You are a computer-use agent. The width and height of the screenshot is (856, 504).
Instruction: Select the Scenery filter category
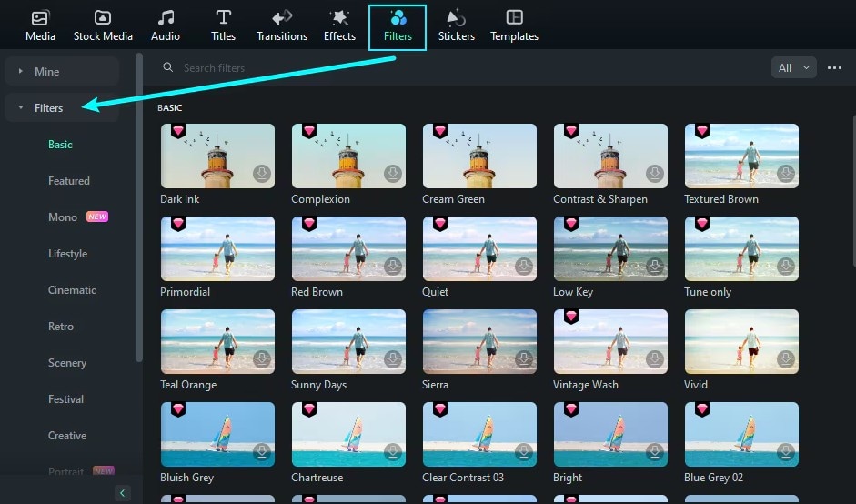click(67, 363)
